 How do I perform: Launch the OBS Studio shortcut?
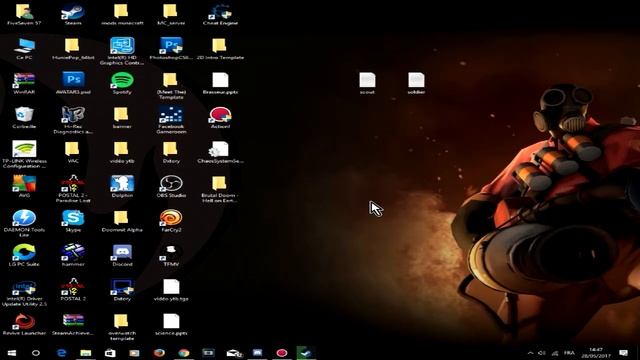coord(171,187)
